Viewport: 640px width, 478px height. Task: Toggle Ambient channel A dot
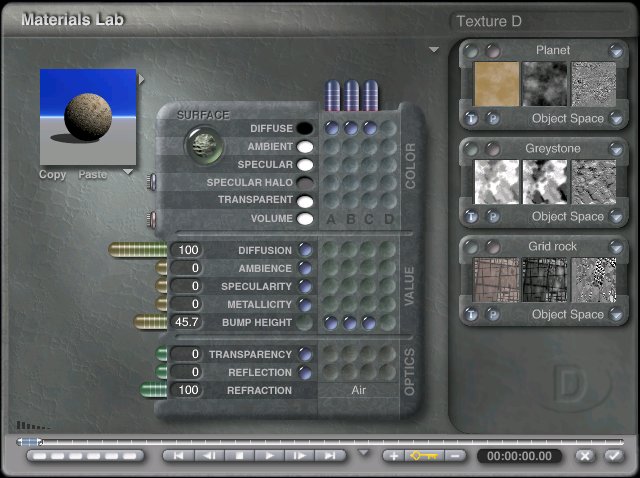point(331,147)
